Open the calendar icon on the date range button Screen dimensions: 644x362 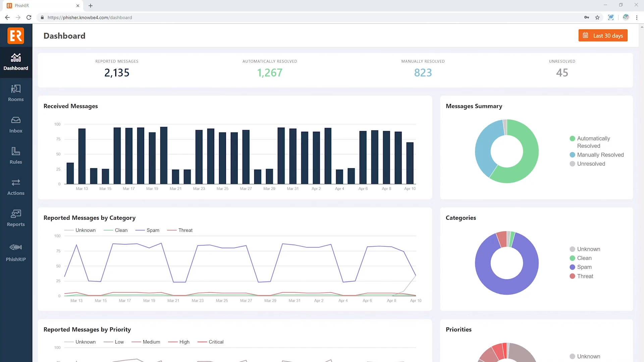pos(586,35)
